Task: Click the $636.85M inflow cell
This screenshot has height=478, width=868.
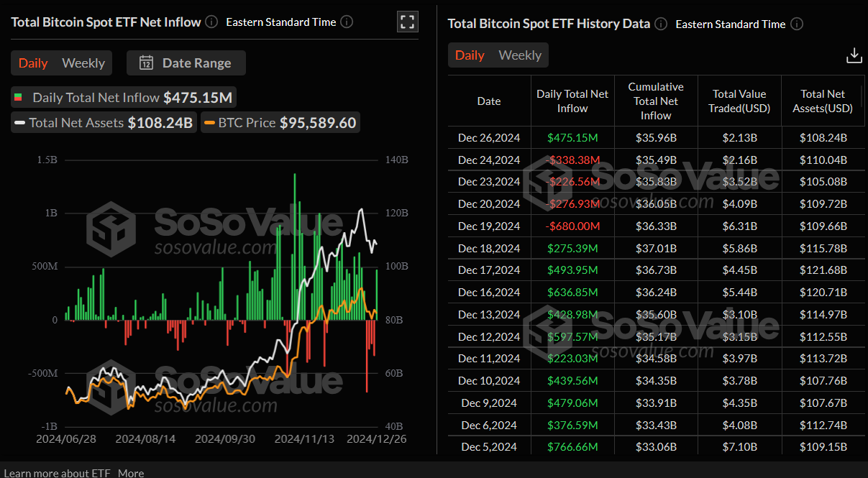Action: [572, 293]
